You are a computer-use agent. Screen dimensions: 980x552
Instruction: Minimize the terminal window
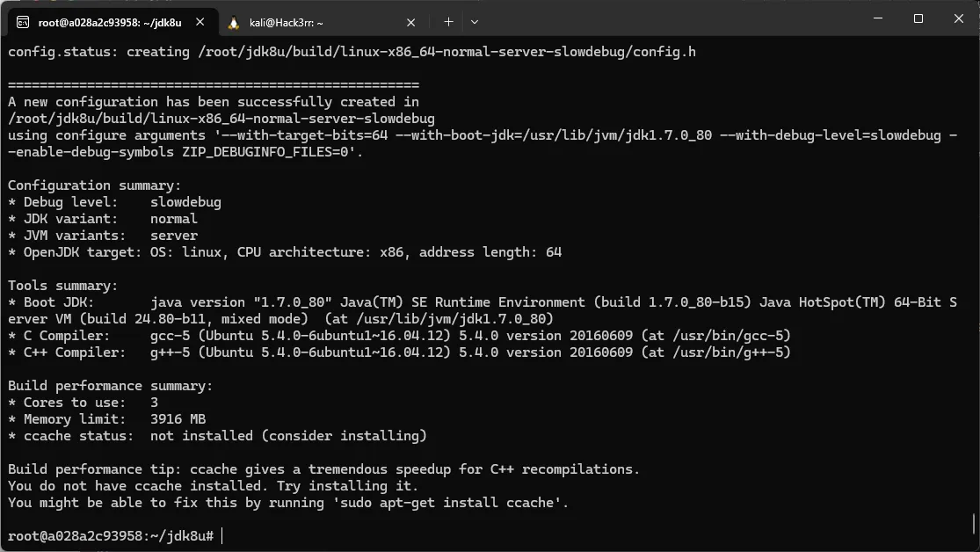click(x=878, y=18)
